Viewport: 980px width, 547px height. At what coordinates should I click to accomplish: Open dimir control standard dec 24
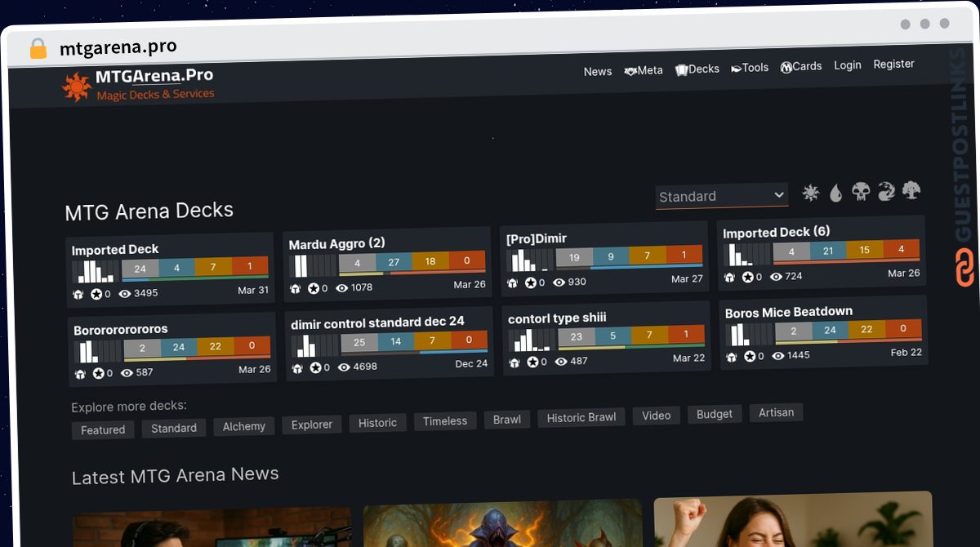(x=377, y=323)
